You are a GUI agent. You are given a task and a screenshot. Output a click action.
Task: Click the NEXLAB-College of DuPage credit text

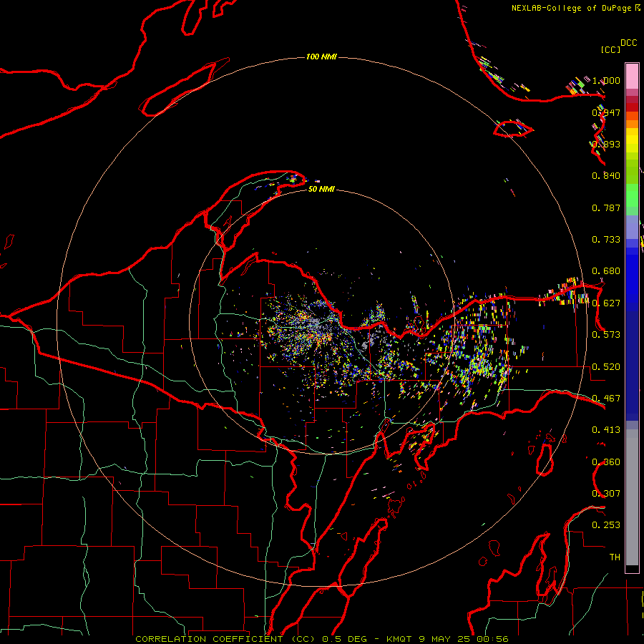(575, 8)
